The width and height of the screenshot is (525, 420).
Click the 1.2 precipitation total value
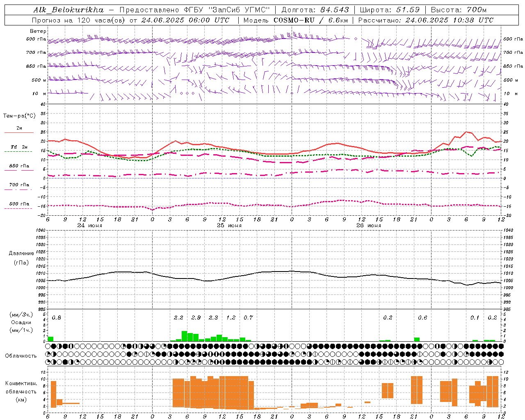coord(231,318)
